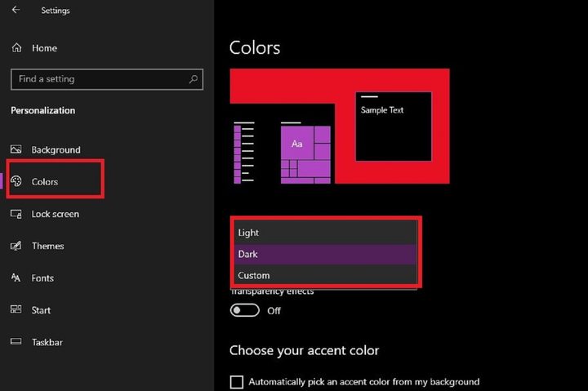Viewport: 588px width, 391px height.
Task: Click the Settings window title
Action: pos(56,11)
